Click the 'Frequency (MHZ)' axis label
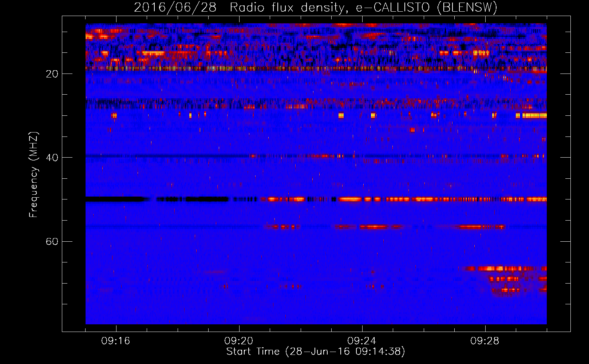 [x=33, y=175]
